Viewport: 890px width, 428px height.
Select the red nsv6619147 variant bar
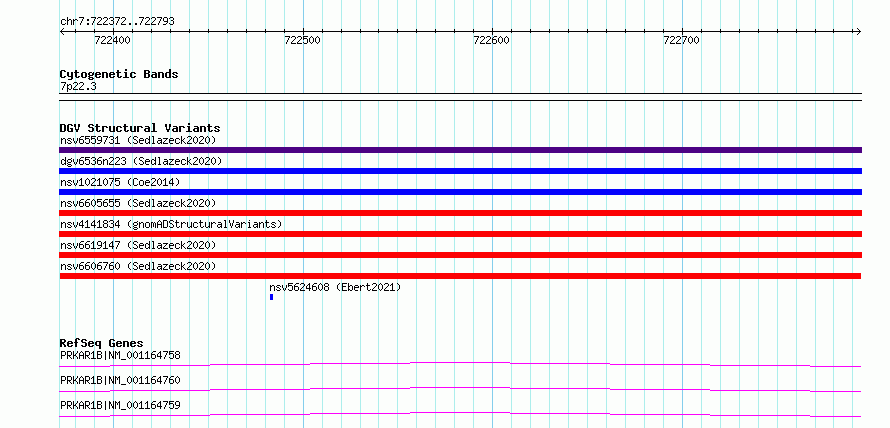tap(460, 255)
